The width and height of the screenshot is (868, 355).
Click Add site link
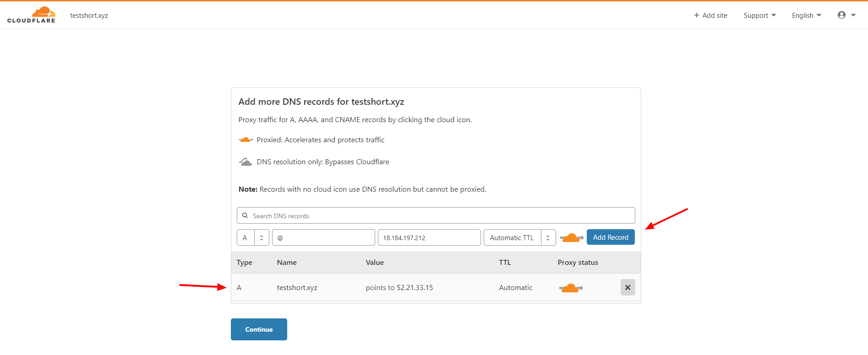(710, 16)
